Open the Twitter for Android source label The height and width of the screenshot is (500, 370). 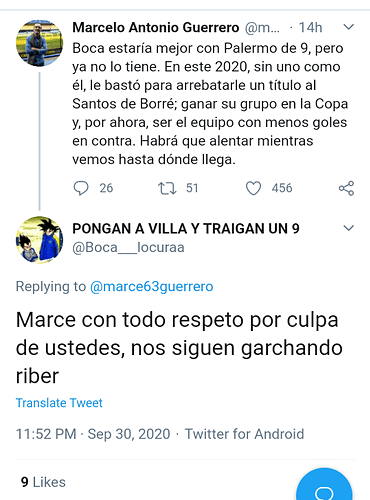point(244,434)
